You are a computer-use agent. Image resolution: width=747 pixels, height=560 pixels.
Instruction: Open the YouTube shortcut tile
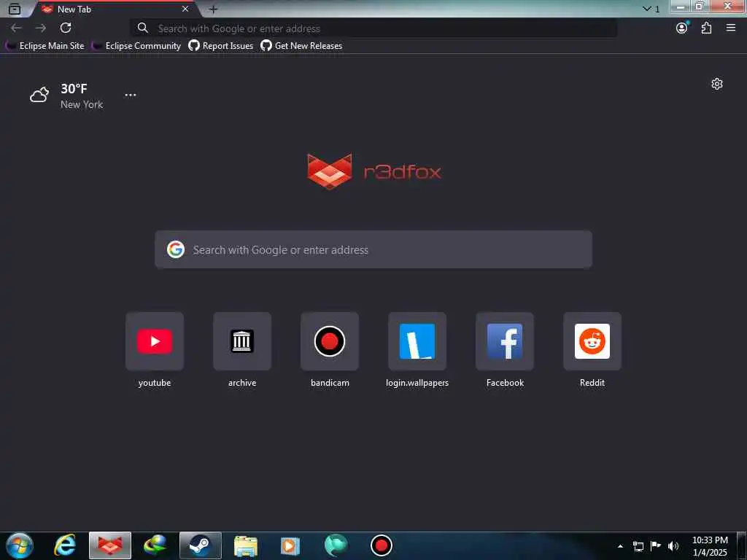point(155,341)
